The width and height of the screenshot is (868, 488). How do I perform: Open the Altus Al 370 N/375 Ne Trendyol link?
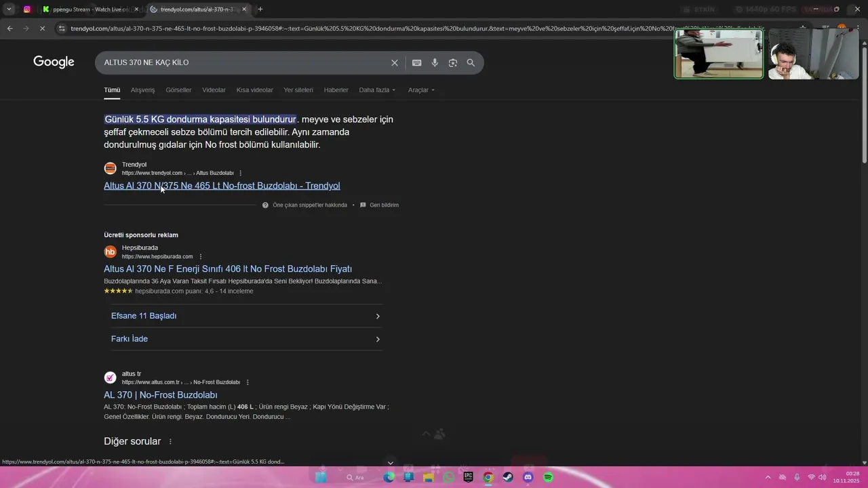point(222,186)
